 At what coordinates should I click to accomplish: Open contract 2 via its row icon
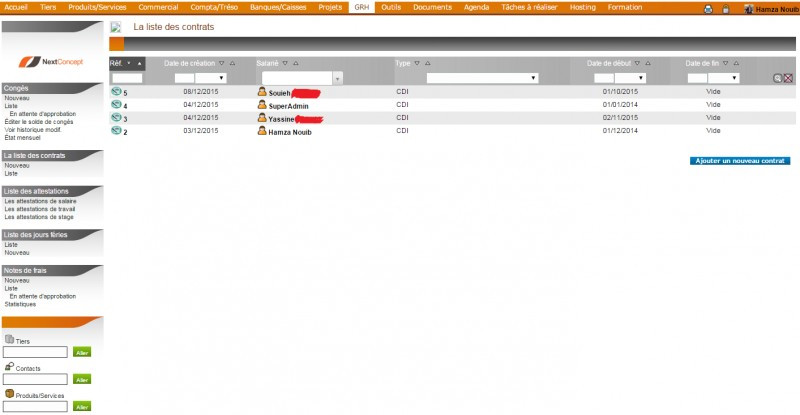[x=116, y=130]
